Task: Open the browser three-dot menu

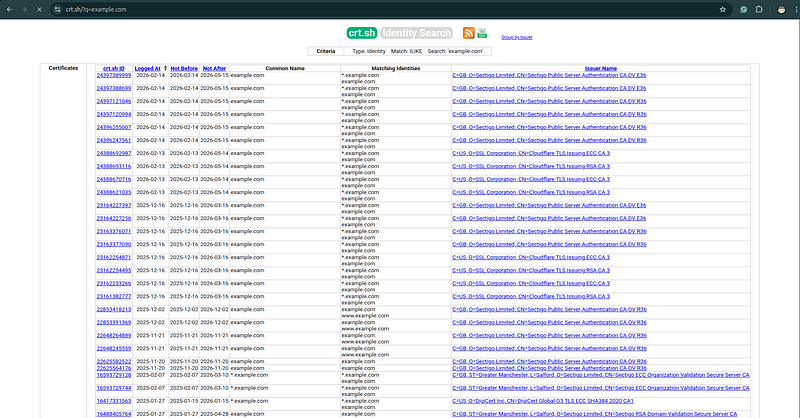Action: 795,9
